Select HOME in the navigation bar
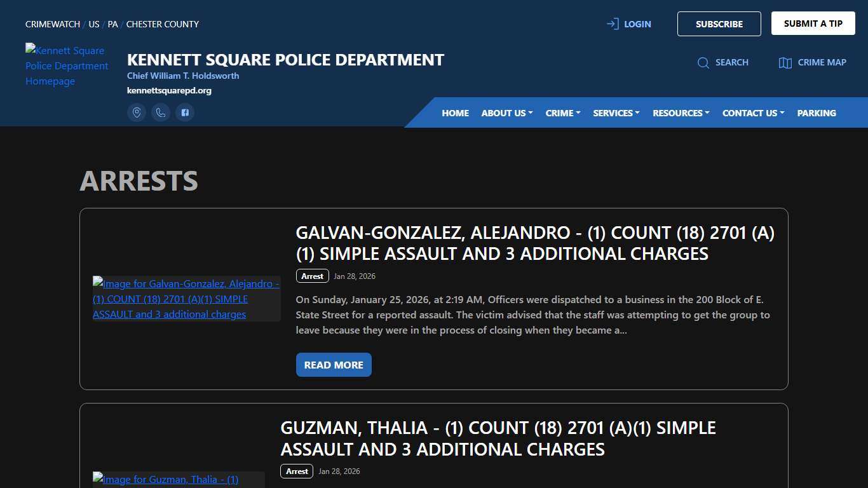Viewport: 868px width, 488px height. [x=455, y=112]
